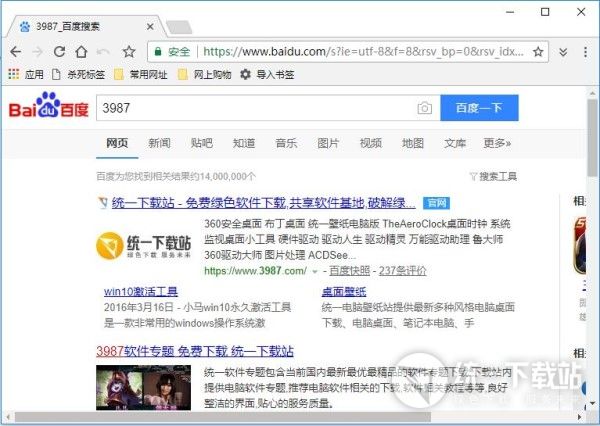Switch to the 图片 tab
The image size is (600, 426).
pyautogui.click(x=328, y=143)
